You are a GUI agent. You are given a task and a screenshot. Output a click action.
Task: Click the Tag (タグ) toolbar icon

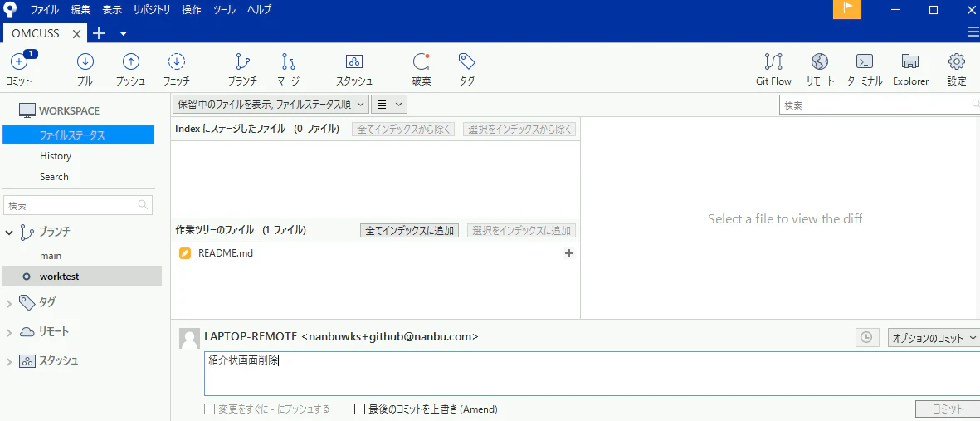(466, 61)
